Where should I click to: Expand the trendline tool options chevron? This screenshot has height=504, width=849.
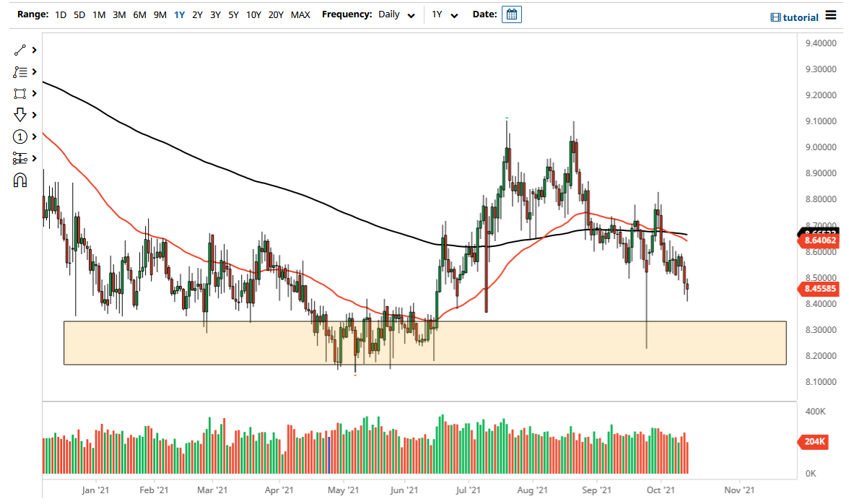[x=33, y=51]
